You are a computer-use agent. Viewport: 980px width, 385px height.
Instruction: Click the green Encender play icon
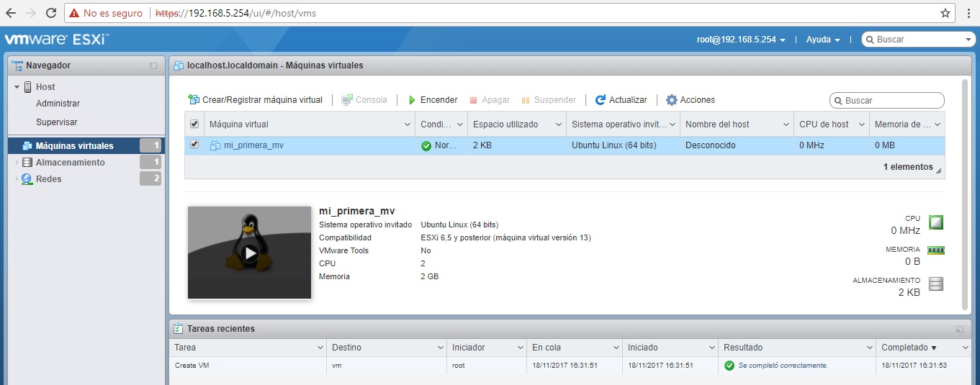tap(412, 100)
